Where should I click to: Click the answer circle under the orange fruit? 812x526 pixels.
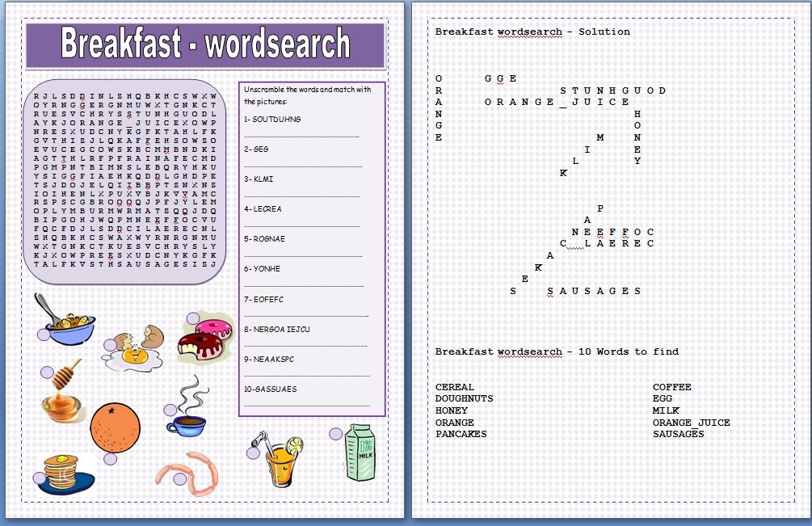coord(110,458)
